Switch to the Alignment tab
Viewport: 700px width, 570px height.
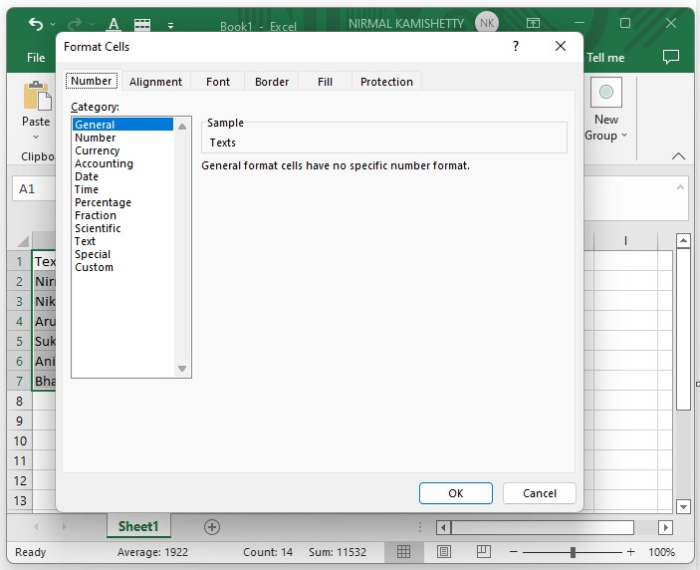(155, 82)
